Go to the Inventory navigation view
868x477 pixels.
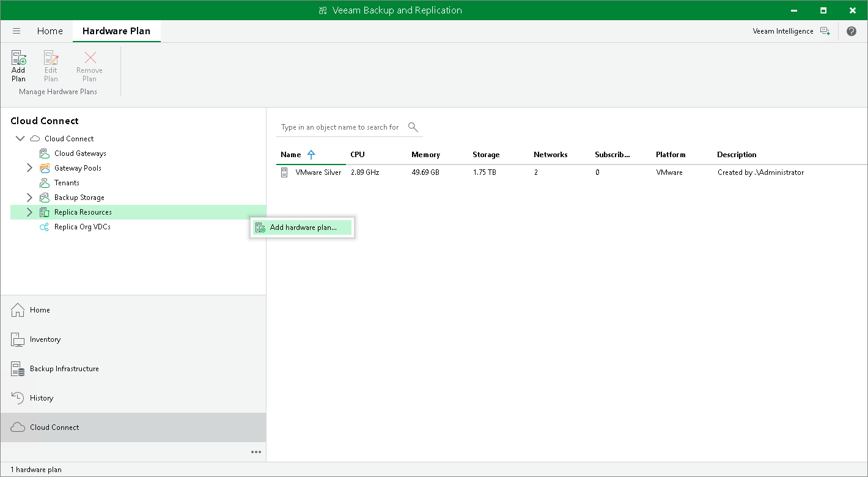[x=133, y=339]
